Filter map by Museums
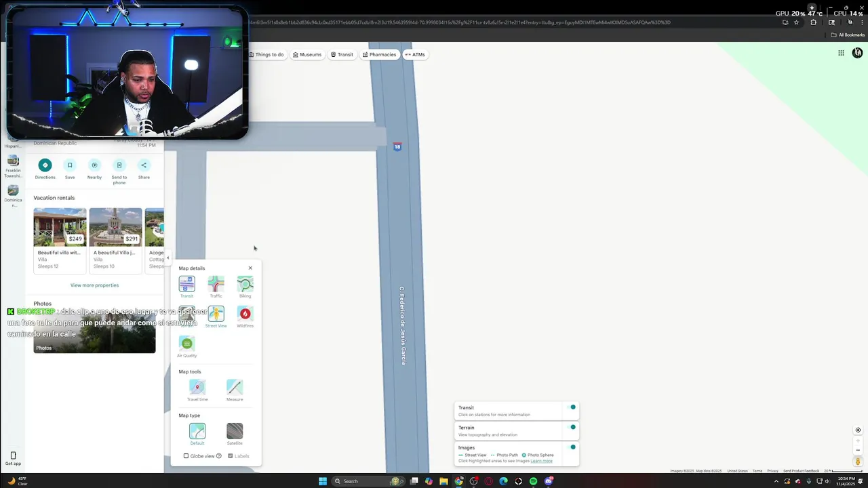Viewport: 868px width, 488px height. tap(307, 54)
